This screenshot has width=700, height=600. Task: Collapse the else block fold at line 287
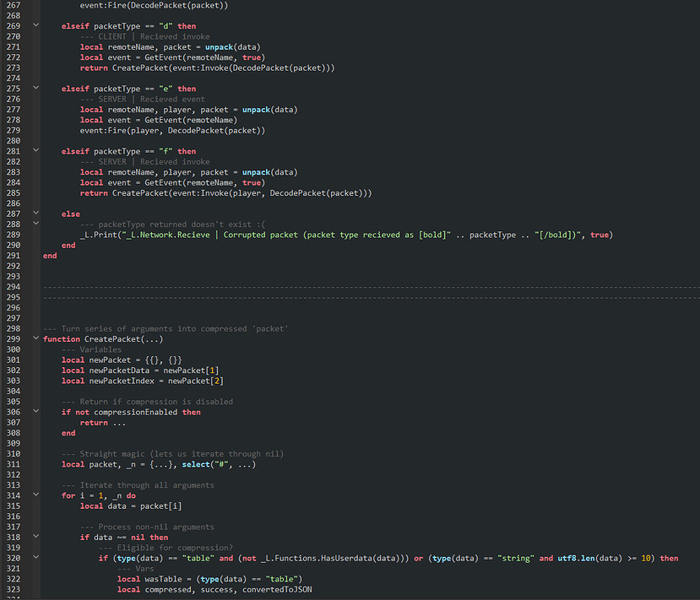click(x=36, y=213)
